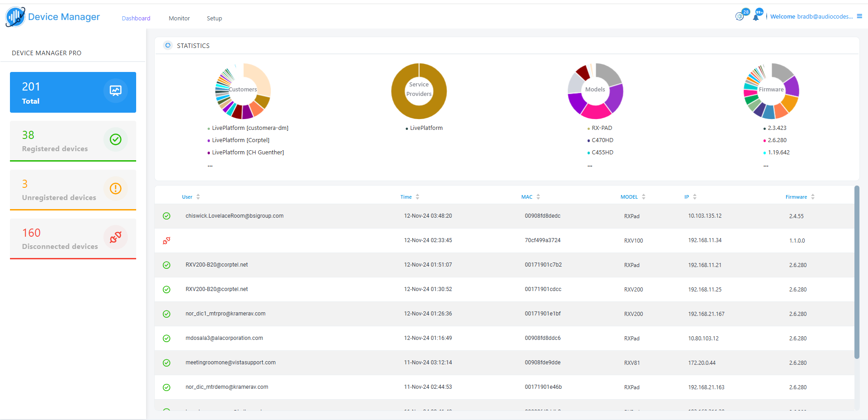Sort table by User column

click(191, 197)
